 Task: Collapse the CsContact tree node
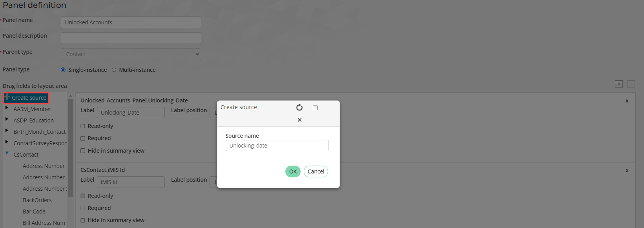click(x=7, y=153)
